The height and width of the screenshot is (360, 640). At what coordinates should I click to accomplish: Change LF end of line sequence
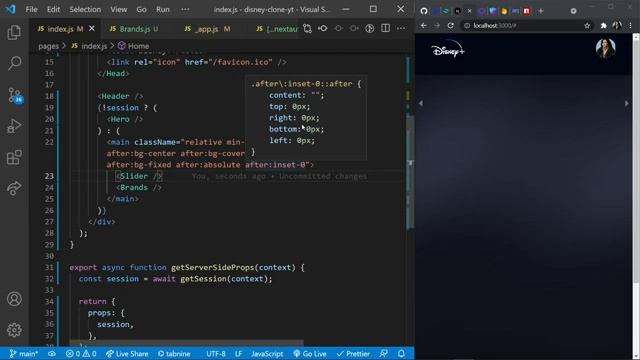point(238,353)
